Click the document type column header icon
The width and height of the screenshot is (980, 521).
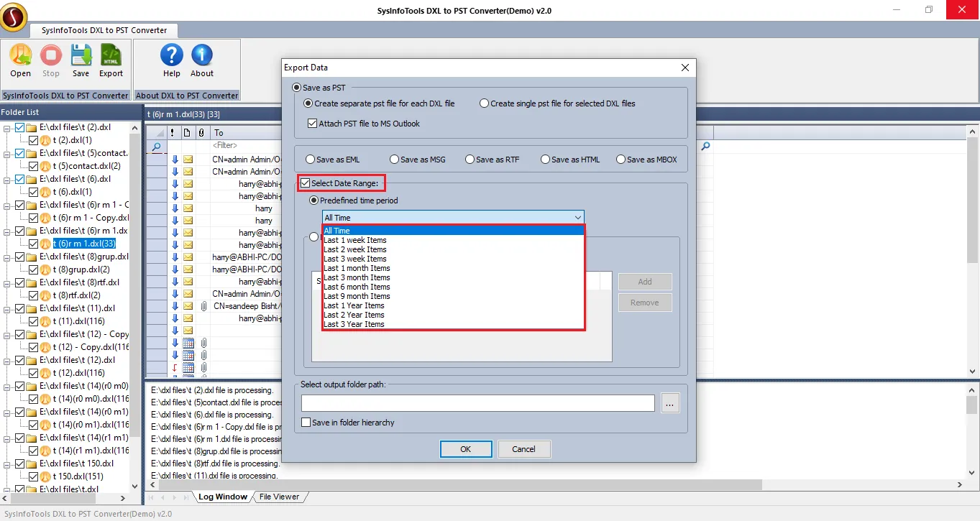tap(187, 133)
